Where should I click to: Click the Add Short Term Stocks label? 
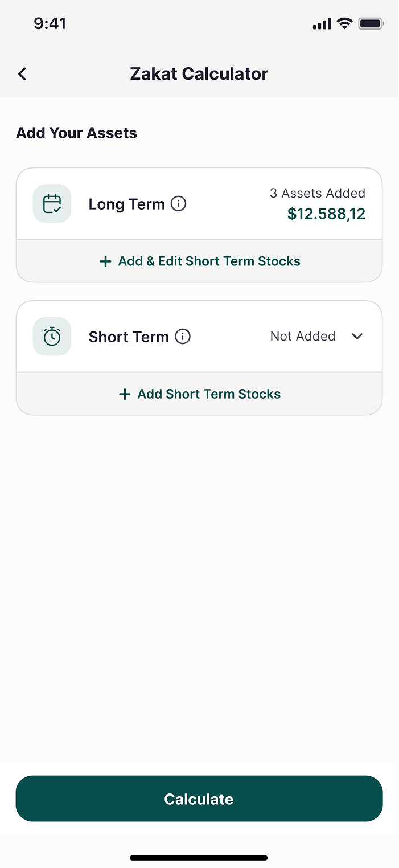pos(209,394)
